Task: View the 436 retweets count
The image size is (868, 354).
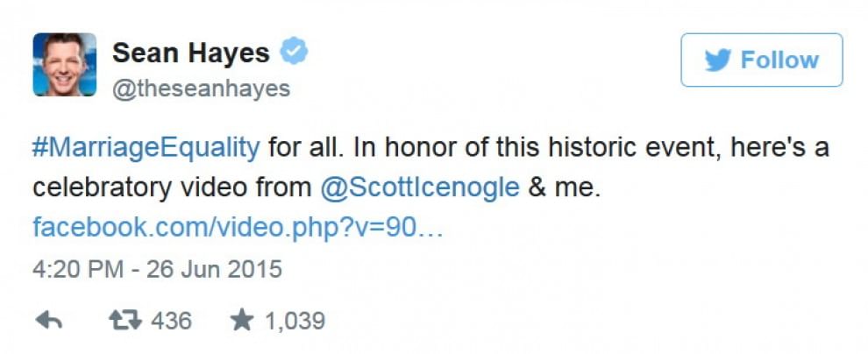Action: pos(171,321)
